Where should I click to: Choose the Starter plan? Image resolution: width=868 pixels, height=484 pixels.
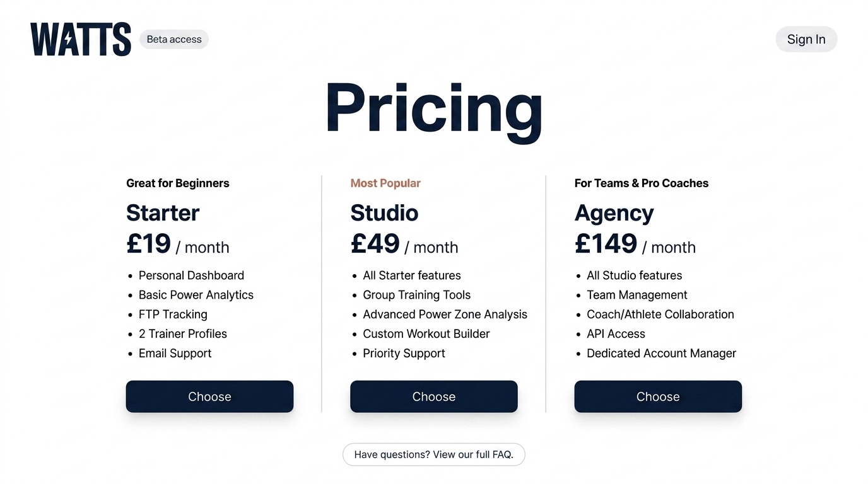click(x=209, y=396)
